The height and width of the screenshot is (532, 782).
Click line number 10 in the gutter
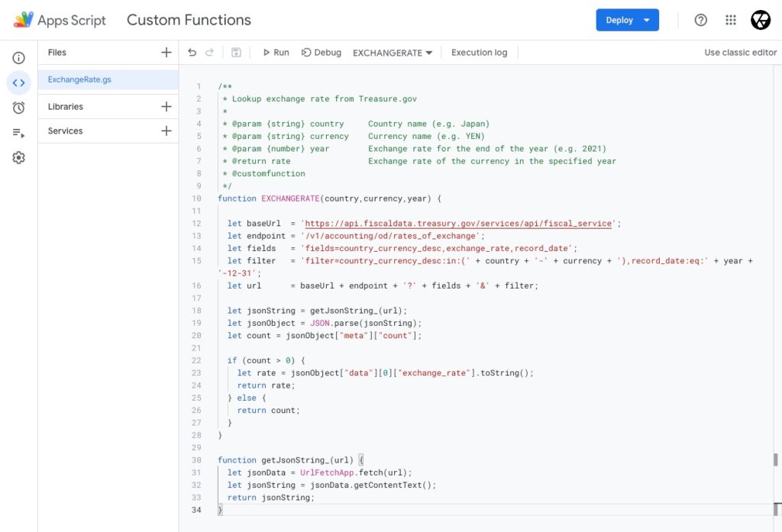pyautogui.click(x=196, y=198)
